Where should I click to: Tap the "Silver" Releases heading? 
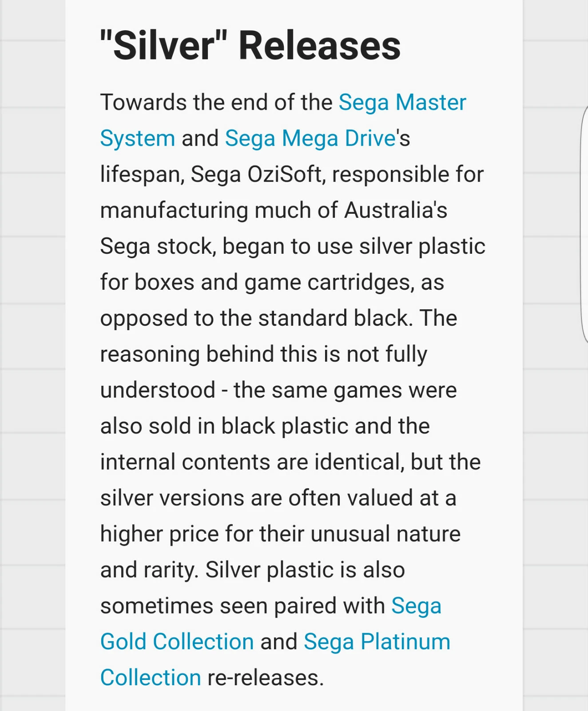pyautogui.click(x=250, y=45)
